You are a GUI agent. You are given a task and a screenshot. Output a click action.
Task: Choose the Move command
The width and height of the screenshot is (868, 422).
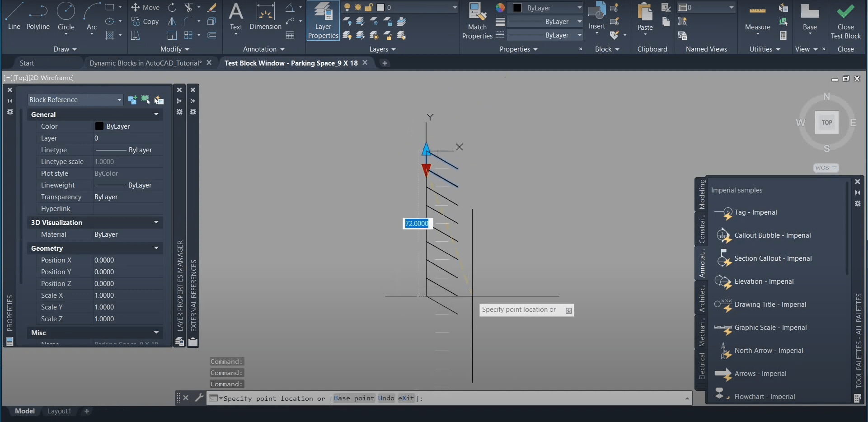pos(145,8)
